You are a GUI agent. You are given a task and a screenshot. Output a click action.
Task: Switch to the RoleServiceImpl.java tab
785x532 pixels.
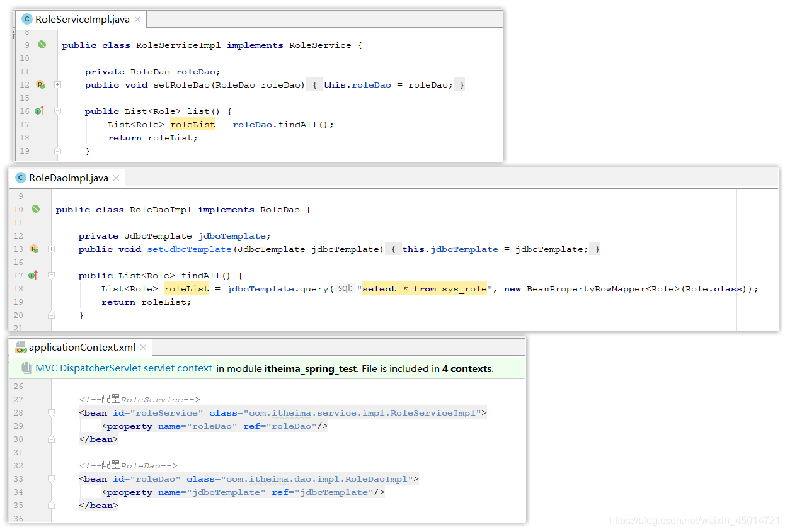(81, 20)
